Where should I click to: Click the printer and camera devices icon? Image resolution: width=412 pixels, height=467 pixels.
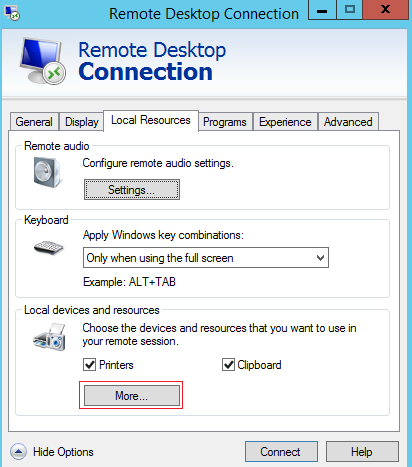click(49, 337)
